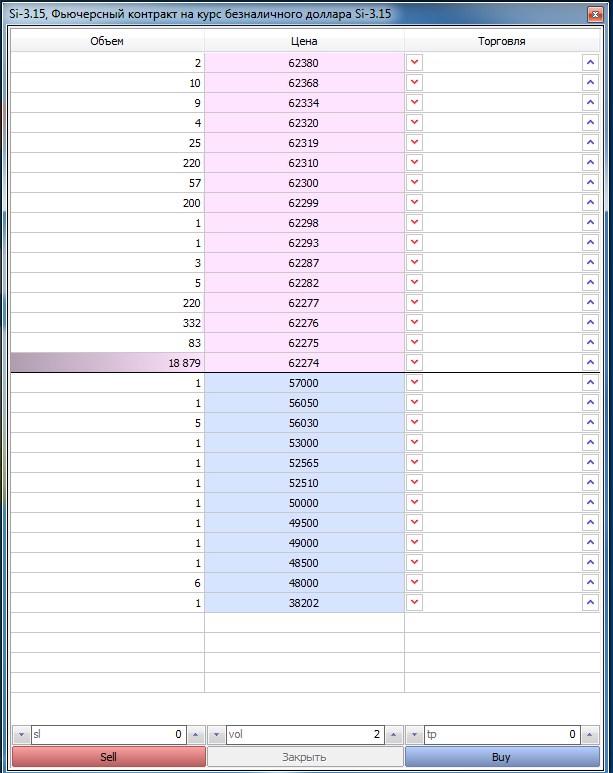Image resolution: width=613 pixels, height=773 pixels.
Task: Decrease the vol volume value
Action: click(216, 735)
